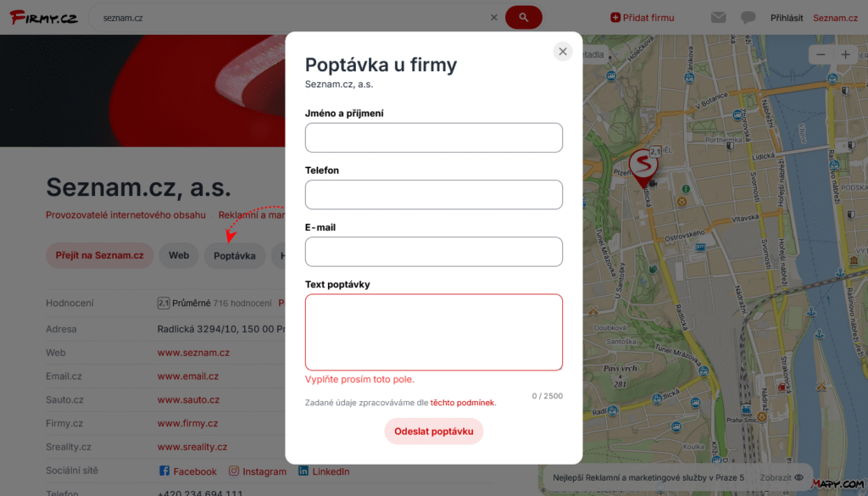Click the red Seznam S map pin
Screen dimensions: 868x496
pyautogui.click(x=643, y=167)
